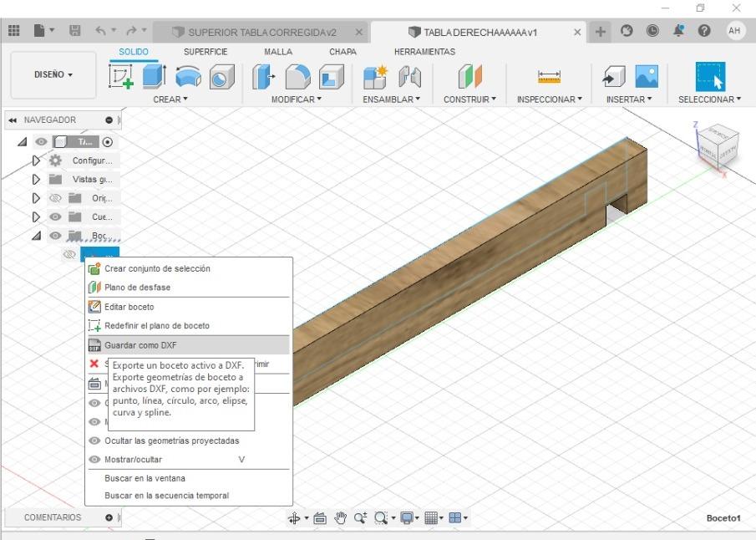This screenshot has height=540, width=756.
Task: Select the Create Sketch tool
Action: (121, 76)
